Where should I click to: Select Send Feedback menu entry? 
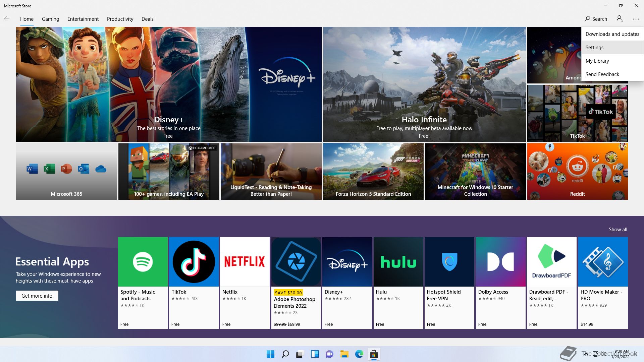(x=612, y=74)
